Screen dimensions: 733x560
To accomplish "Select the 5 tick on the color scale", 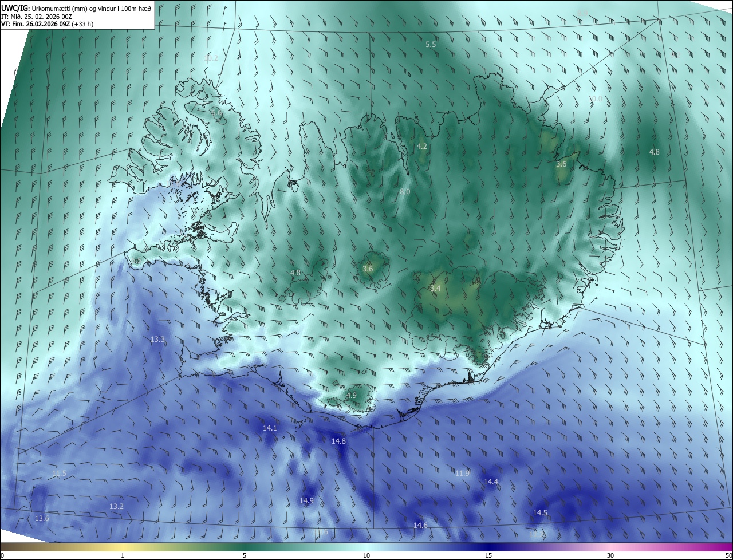I will pos(245,555).
